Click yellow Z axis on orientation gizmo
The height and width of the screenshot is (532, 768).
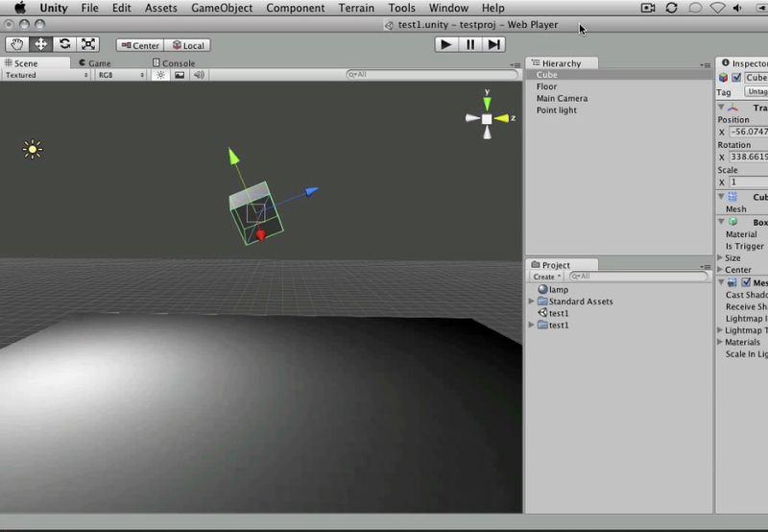point(501,118)
